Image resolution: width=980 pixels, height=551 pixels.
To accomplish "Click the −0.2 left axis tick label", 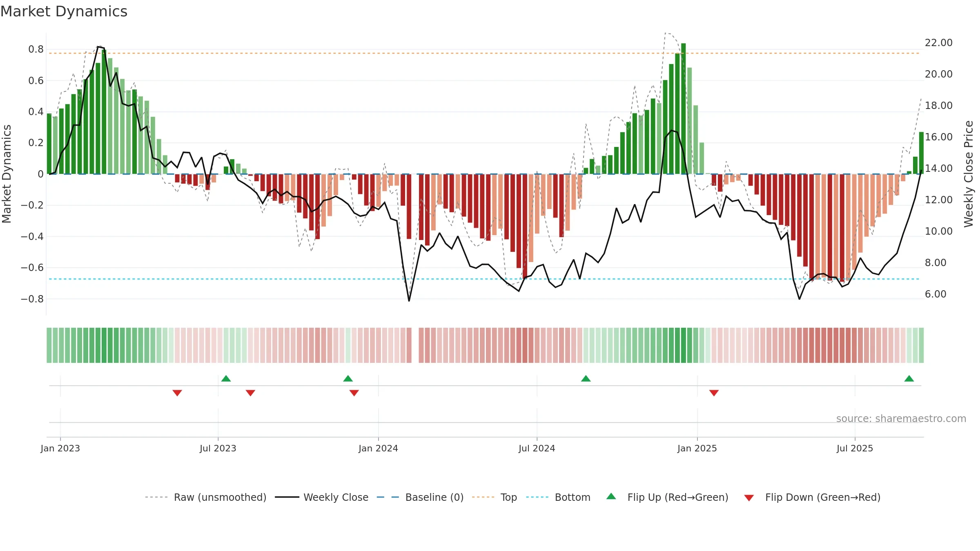I will pyautogui.click(x=32, y=205).
